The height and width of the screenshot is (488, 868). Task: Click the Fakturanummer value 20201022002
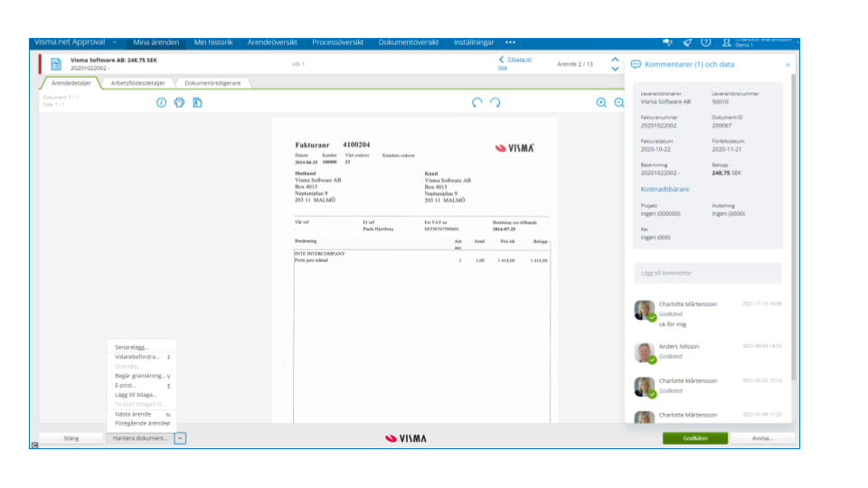[658, 126]
